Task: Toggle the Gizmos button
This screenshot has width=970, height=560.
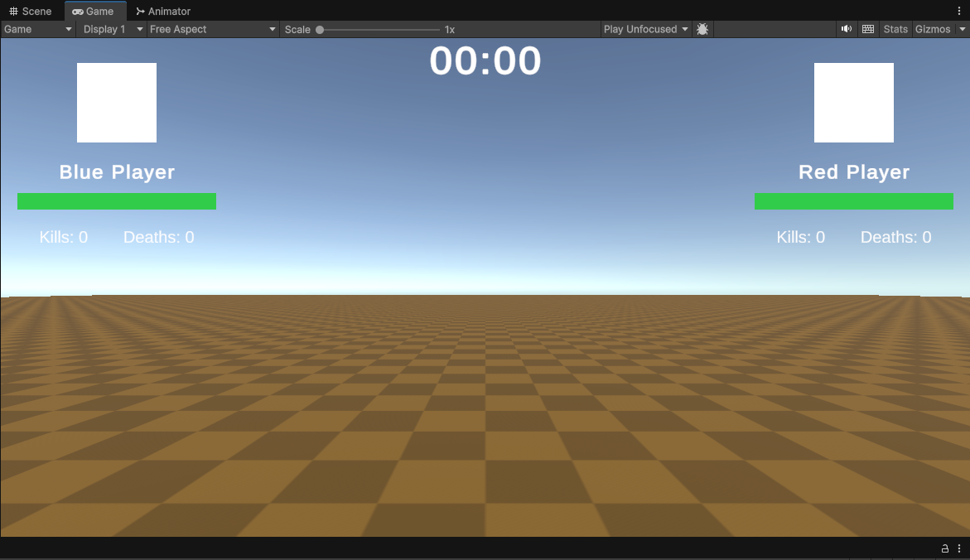Action: [932, 29]
